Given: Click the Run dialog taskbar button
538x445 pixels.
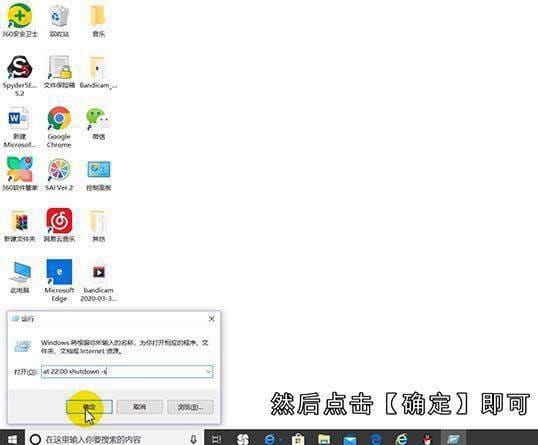Looking at the screenshot, I should [x=454, y=439].
